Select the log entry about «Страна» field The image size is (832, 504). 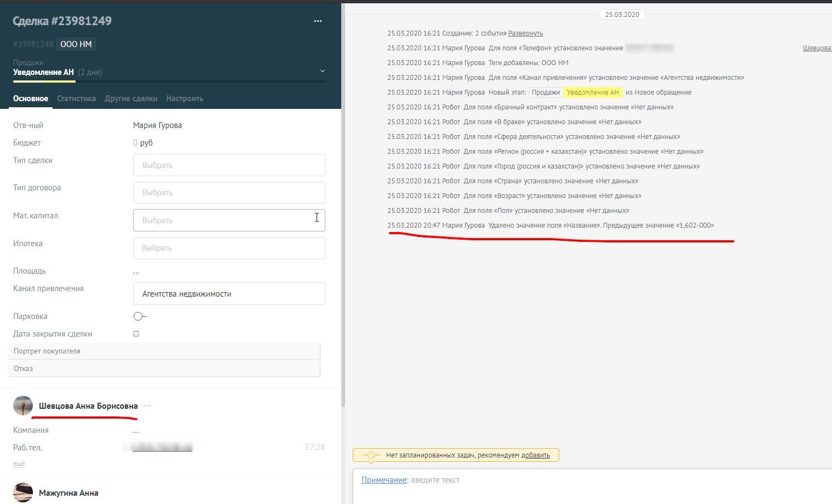coord(513,181)
